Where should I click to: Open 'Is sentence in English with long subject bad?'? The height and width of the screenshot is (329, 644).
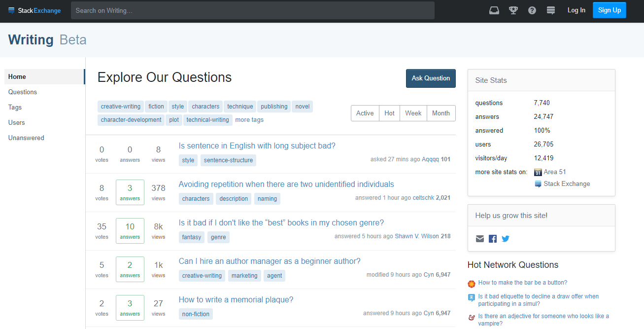pos(257,146)
